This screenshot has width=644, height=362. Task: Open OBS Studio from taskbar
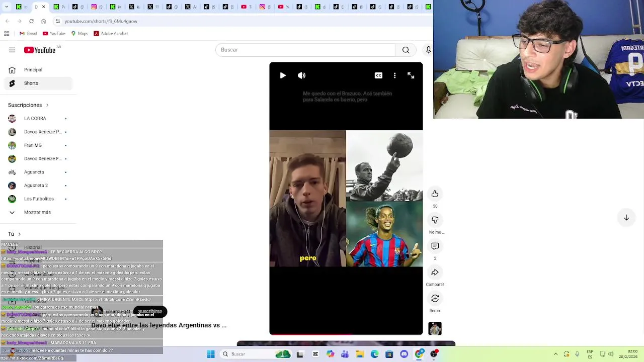(434, 354)
